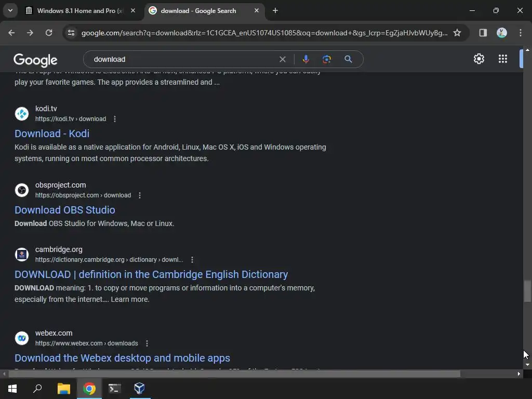Go back with the back arrow
Viewport: 532px width, 399px height.
(11, 33)
